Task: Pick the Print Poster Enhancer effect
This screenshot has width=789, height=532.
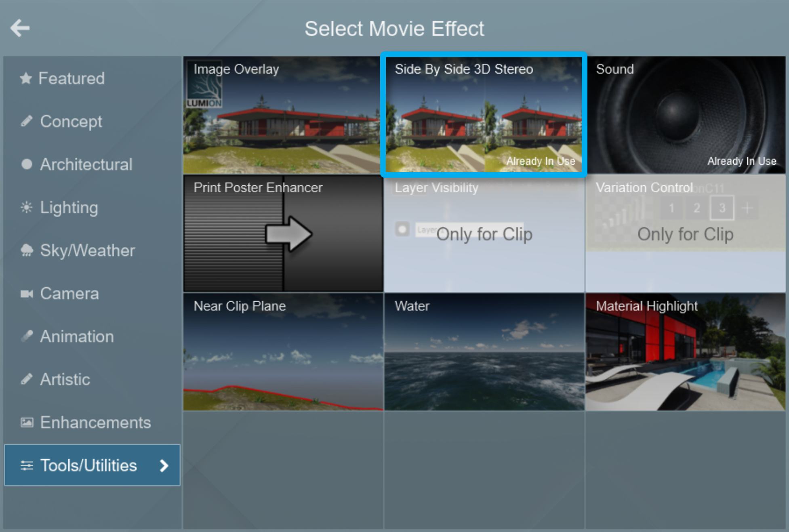Action: pyautogui.click(x=283, y=233)
